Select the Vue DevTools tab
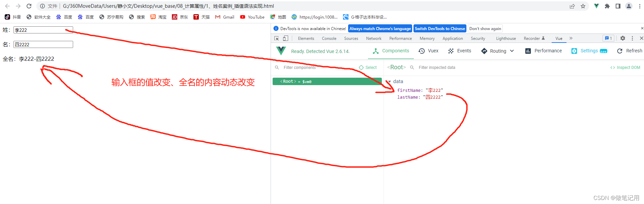Screen dimensions: 644x204 coord(559,39)
